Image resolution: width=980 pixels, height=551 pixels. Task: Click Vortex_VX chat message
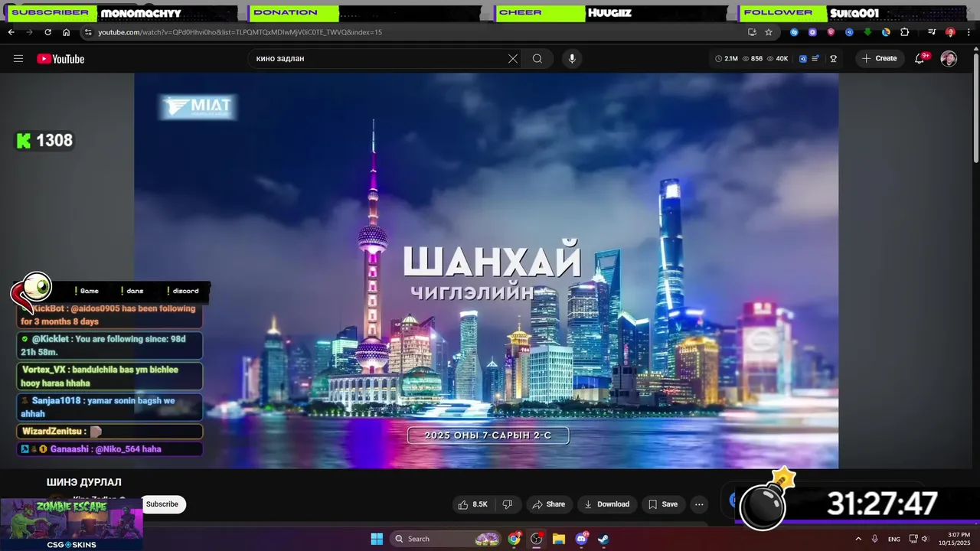tap(109, 376)
